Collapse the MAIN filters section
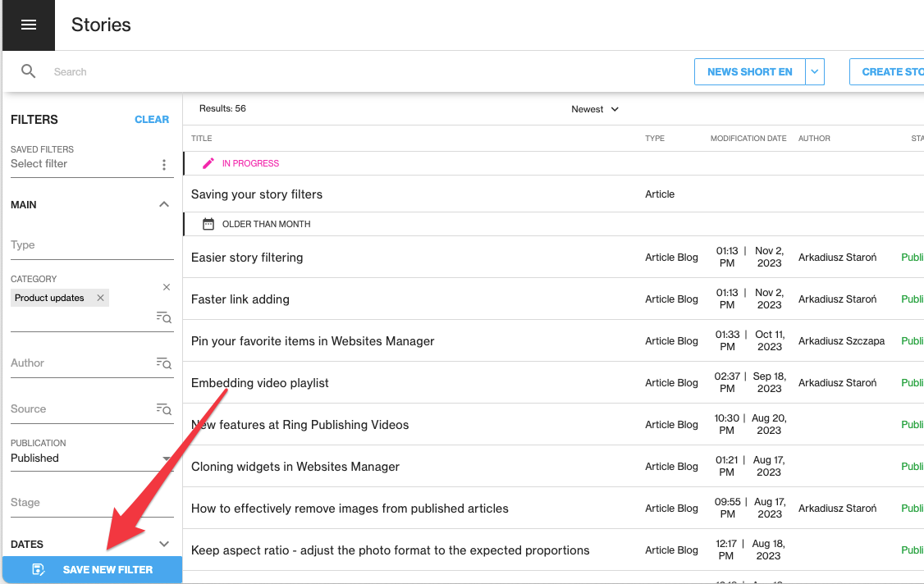The height and width of the screenshot is (584, 924). 164,204
